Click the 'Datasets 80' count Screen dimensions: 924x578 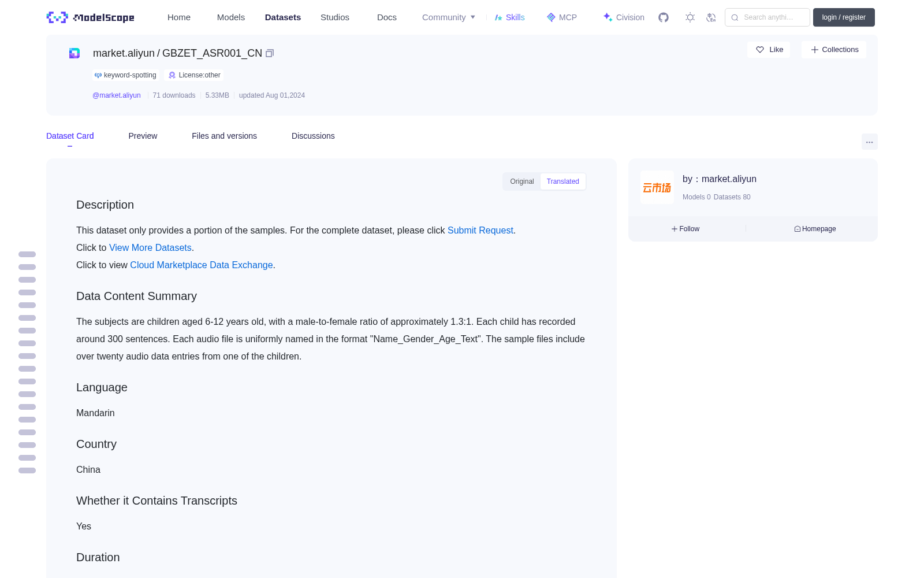pos(732,197)
